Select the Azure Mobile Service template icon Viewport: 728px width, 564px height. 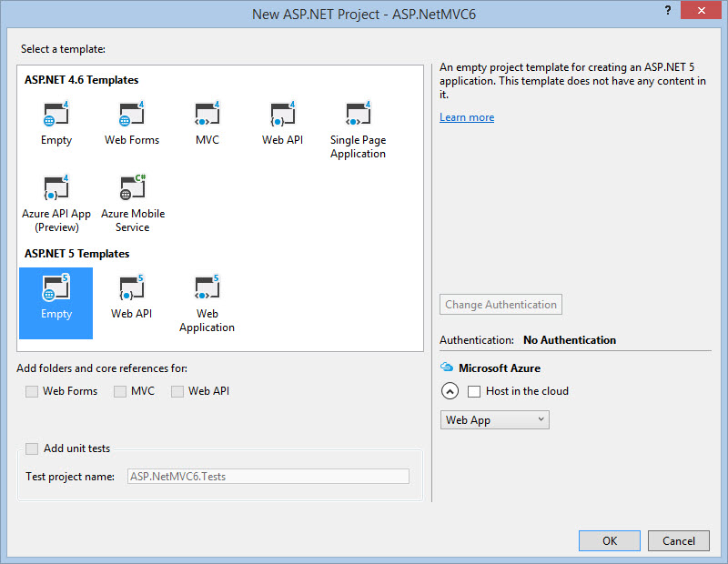[133, 187]
